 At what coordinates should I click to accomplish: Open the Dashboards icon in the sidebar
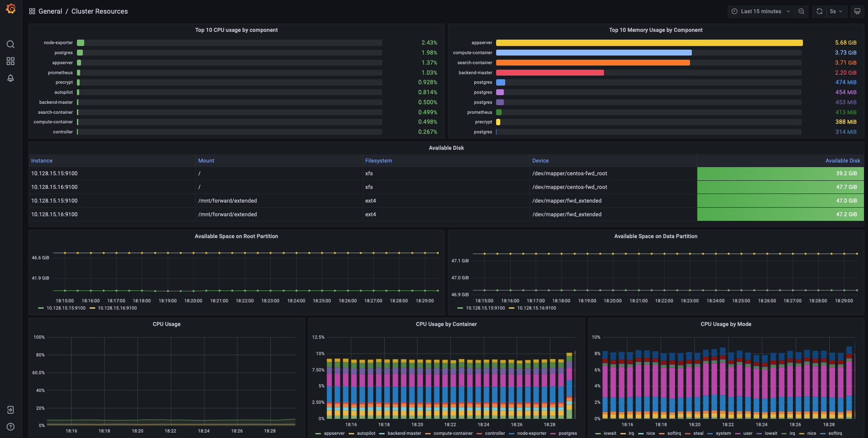coord(10,61)
